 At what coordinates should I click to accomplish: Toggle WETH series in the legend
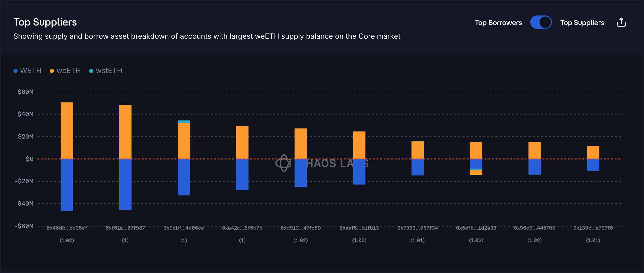[31, 71]
